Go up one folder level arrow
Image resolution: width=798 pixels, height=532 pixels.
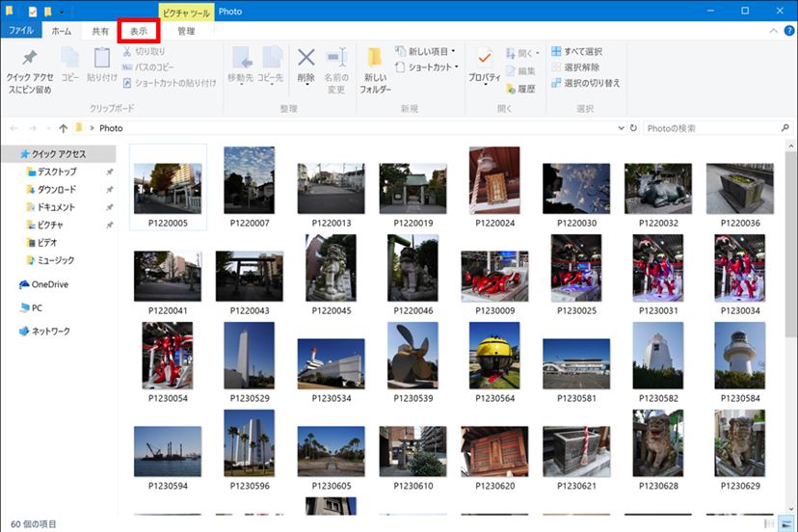63,128
